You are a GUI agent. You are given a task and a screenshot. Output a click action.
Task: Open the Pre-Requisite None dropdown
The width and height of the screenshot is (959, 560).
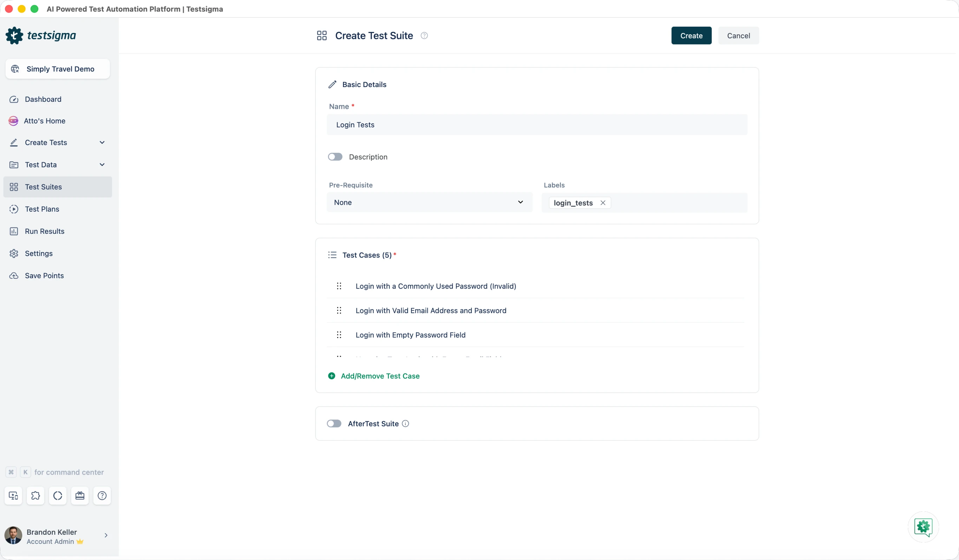coord(429,202)
